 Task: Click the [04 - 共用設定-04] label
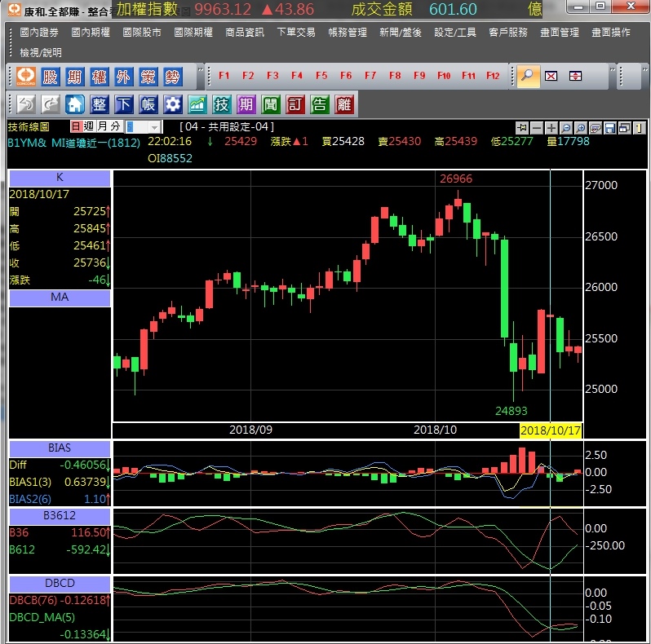[x=227, y=126]
